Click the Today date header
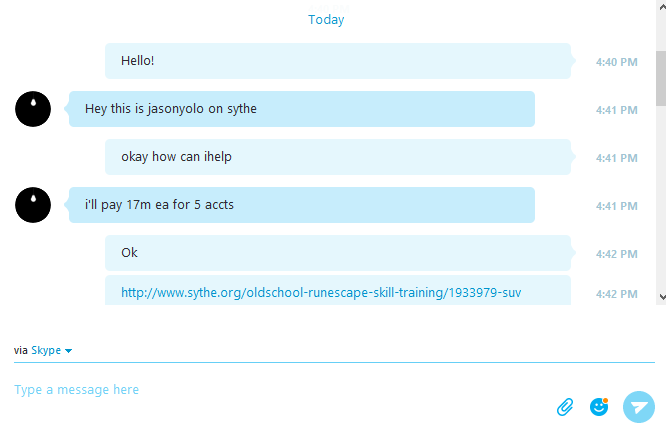The width and height of the screenshot is (666, 429). (326, 20)
